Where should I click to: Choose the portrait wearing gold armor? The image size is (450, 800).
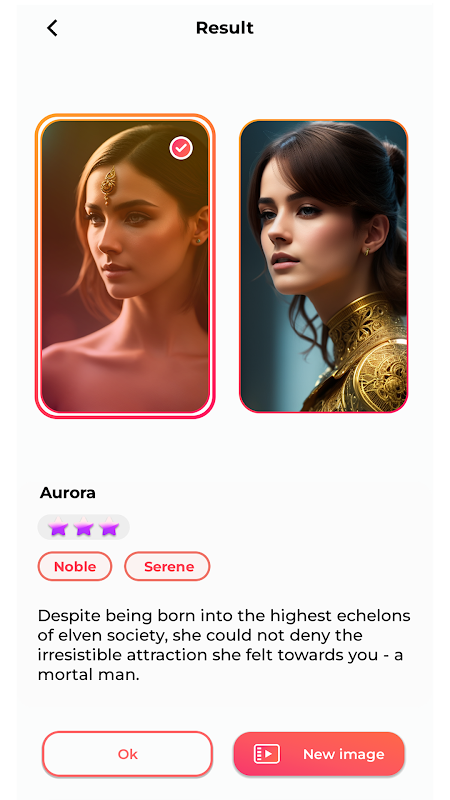(x=323, y=266)
